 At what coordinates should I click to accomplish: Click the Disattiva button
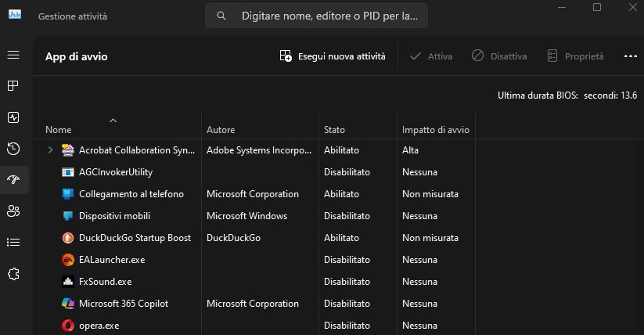pos(499,56)
